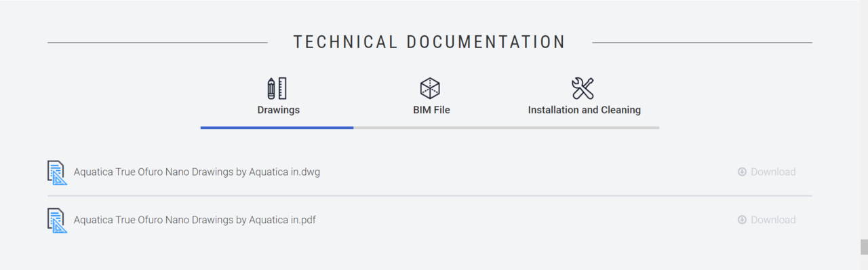This screenshot has width=868, height=270.
Task: Click the wrench and screwdriver Installation icon
Action: coord(583,88)
